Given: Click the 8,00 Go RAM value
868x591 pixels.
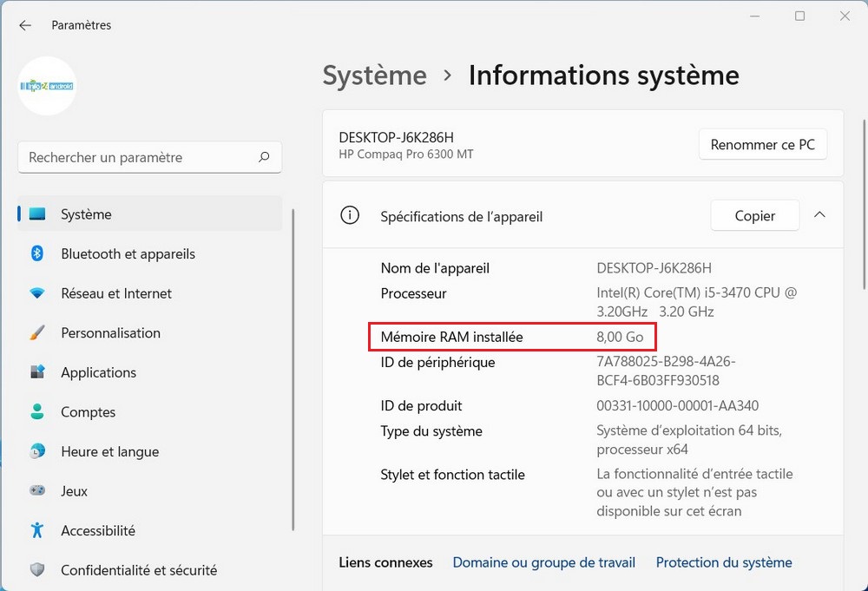Looking at the screenshot, I should tap(620, 337).
